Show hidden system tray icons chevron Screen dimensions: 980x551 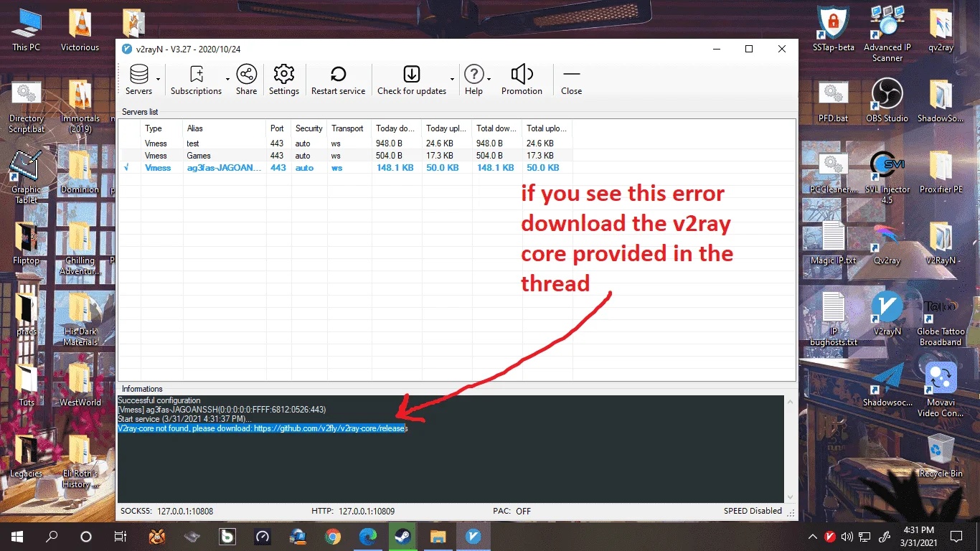812,536
